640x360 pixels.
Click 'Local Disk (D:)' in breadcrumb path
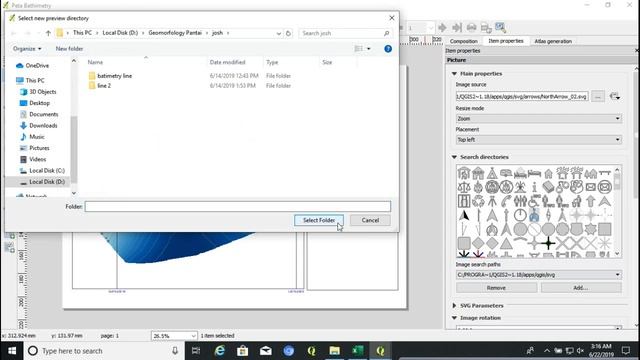[x=120, y=33]
